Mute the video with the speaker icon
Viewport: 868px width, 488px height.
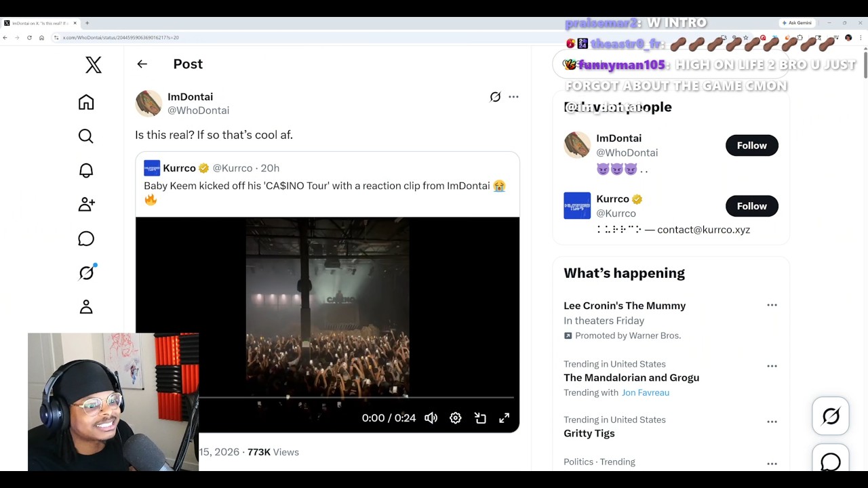(x=431, y=418)
